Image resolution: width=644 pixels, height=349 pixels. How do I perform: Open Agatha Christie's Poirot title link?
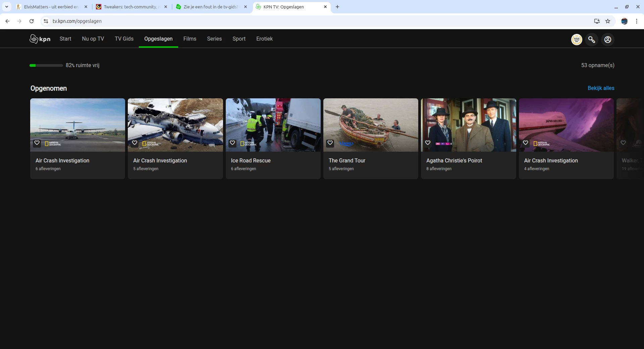454,161
